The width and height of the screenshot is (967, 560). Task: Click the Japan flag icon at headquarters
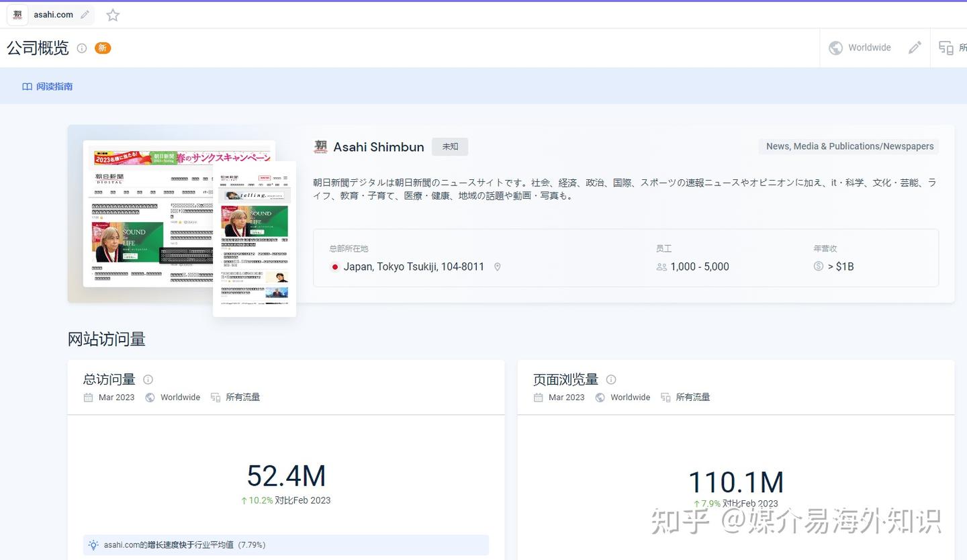click(334, 267)
